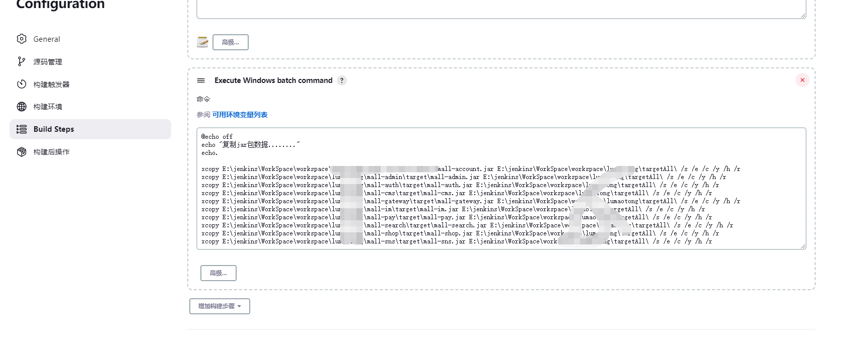This screenshot has height=346, width=868.
Task: Expand 高级 options next to notepad icon
Action: coord(230,42)
